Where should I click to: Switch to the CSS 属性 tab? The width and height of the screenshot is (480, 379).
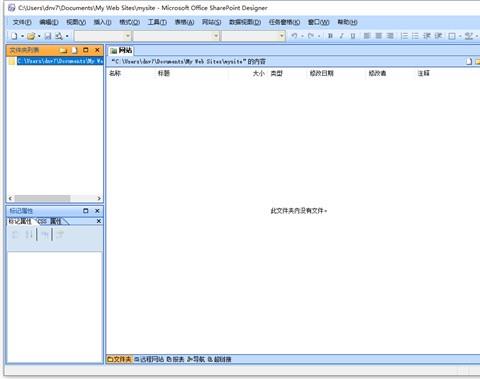point(50,221)
